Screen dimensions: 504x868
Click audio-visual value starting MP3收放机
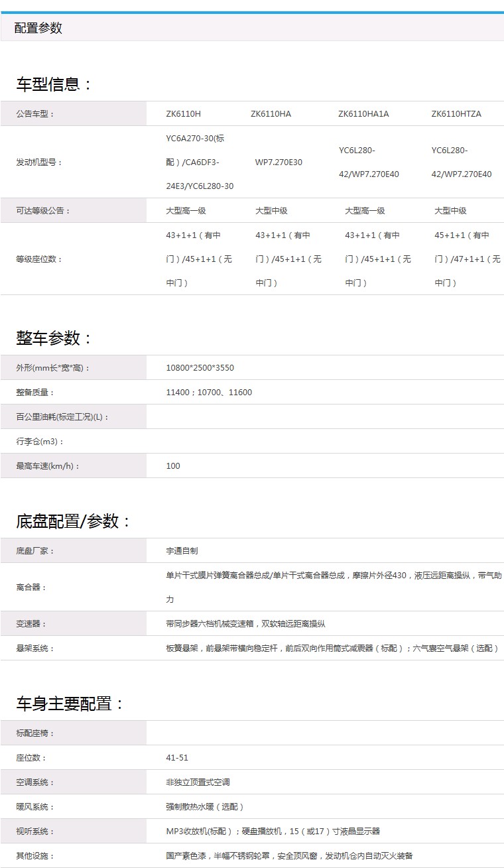pyautogui.click(x=273, y=832)
